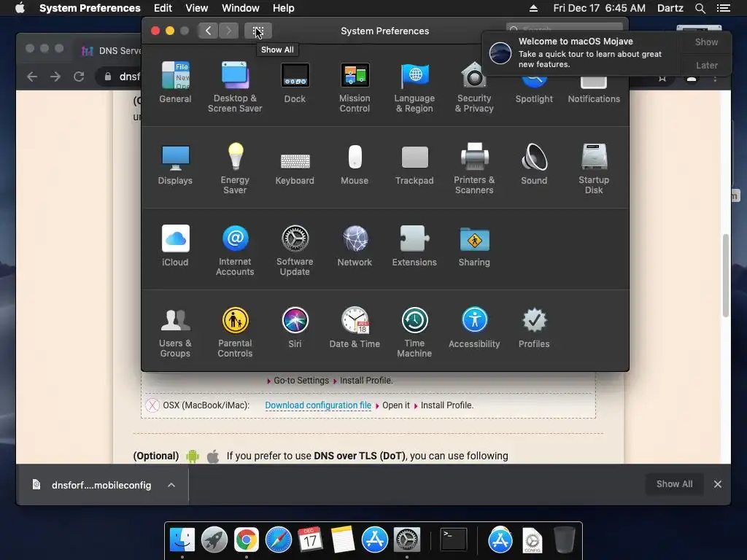Viewport: 747px width, 560px height.
Task: Expand options for dnsforf mobileconfig download
Action: pyautogui.click(x=171, y=485)
